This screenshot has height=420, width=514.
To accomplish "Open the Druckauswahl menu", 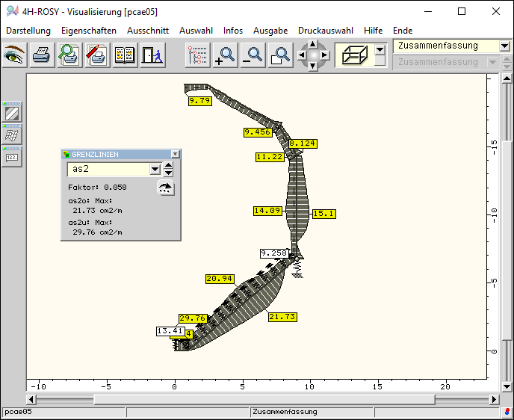I will pyautogui.click(x=325, y=31).
